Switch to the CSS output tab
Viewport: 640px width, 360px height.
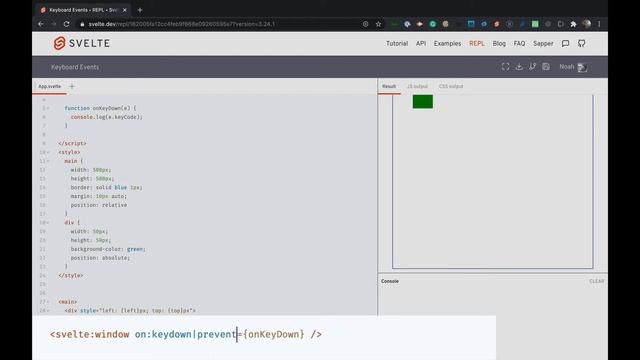(x=451, y=87)
